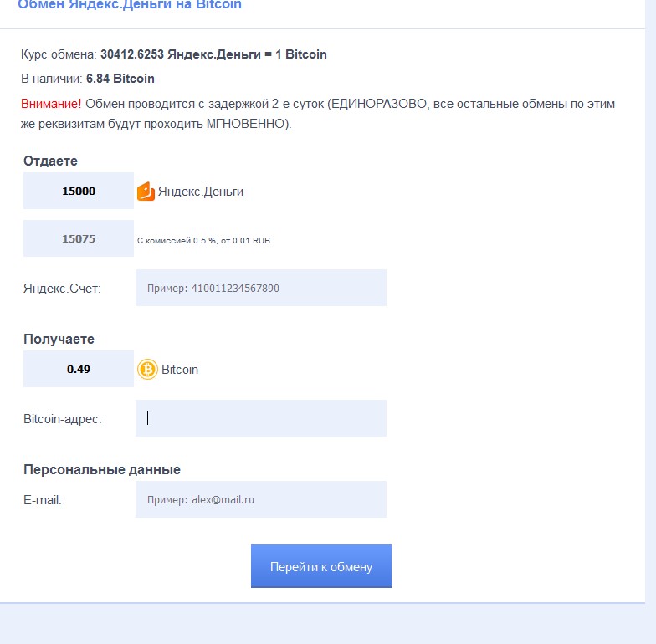Image resolution: width=656 pixels, height=644 pixels.
Task: Click the Bitcoin-адрес field label
Action: pyautogui.click(x=62, y=419)
